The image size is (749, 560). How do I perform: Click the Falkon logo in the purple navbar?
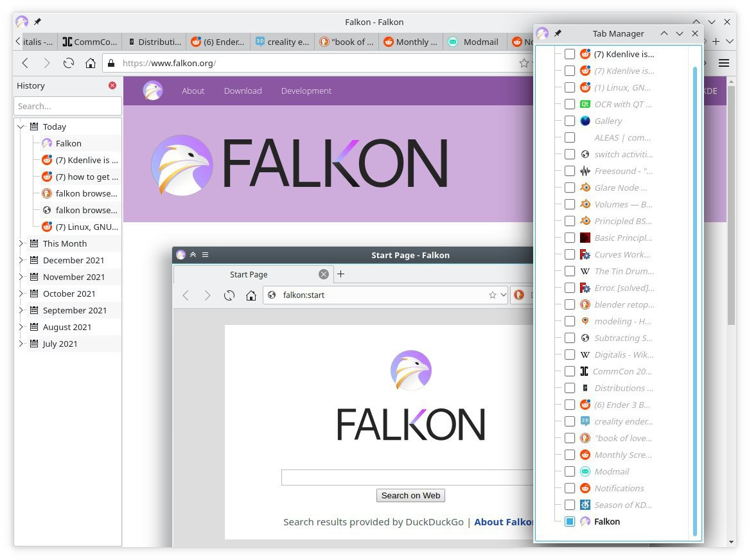153,91
